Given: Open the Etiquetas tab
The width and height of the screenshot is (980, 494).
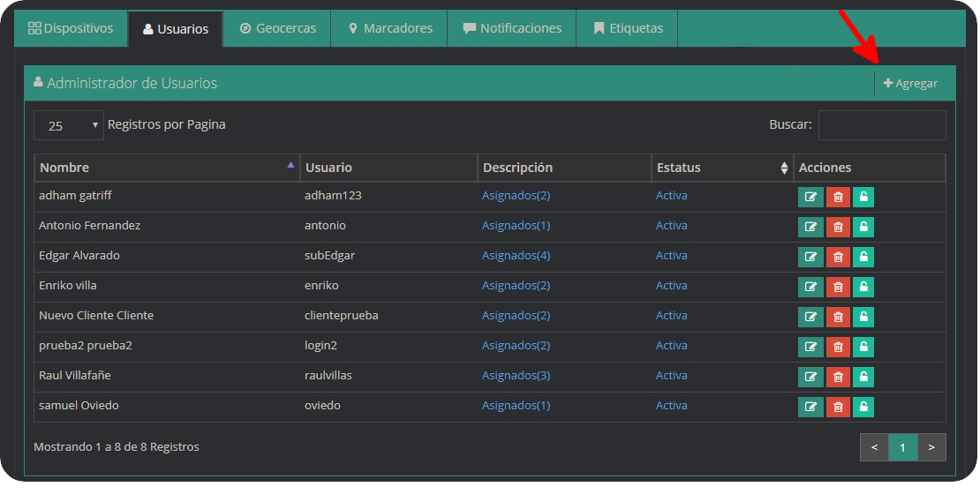Looking at the screenshot, I should (x=627, y=28).
